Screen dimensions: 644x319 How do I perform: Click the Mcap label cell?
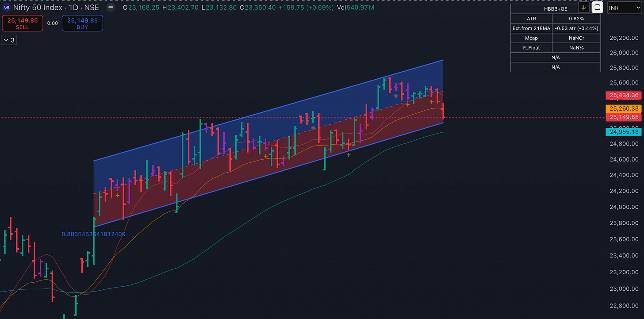pyautogui.click(x=531, y=38)
